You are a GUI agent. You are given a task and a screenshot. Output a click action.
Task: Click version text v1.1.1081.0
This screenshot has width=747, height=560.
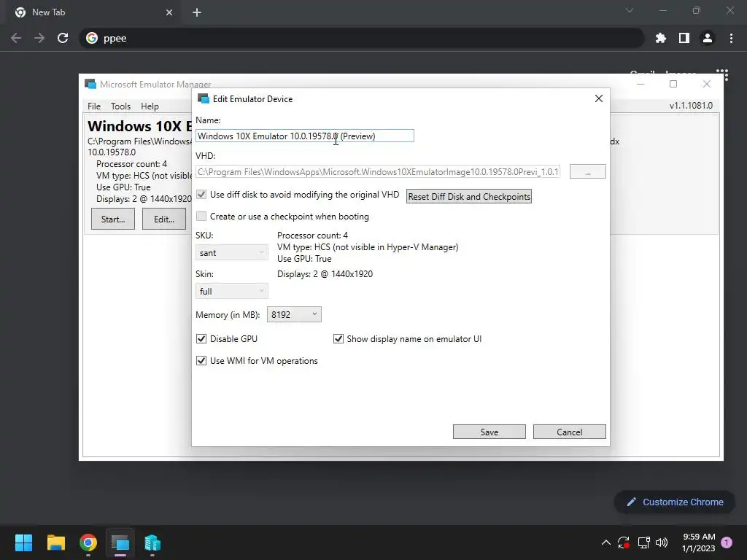[691, 106]
